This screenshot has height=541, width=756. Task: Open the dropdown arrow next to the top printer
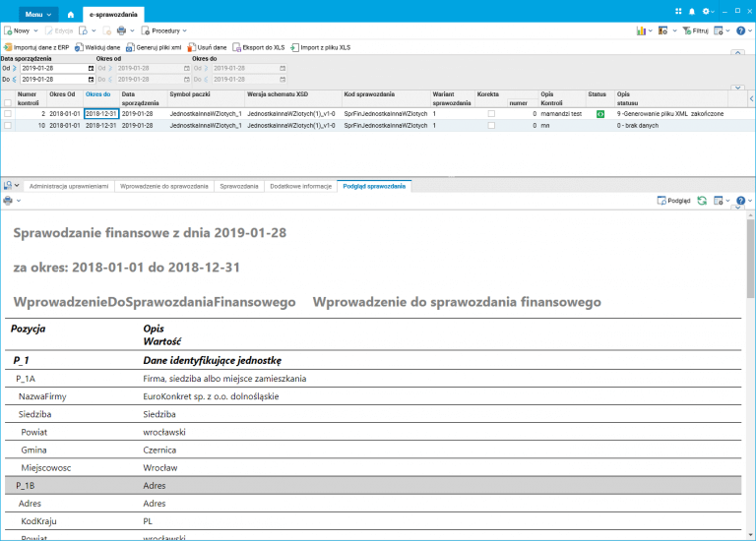coord(132,30)
